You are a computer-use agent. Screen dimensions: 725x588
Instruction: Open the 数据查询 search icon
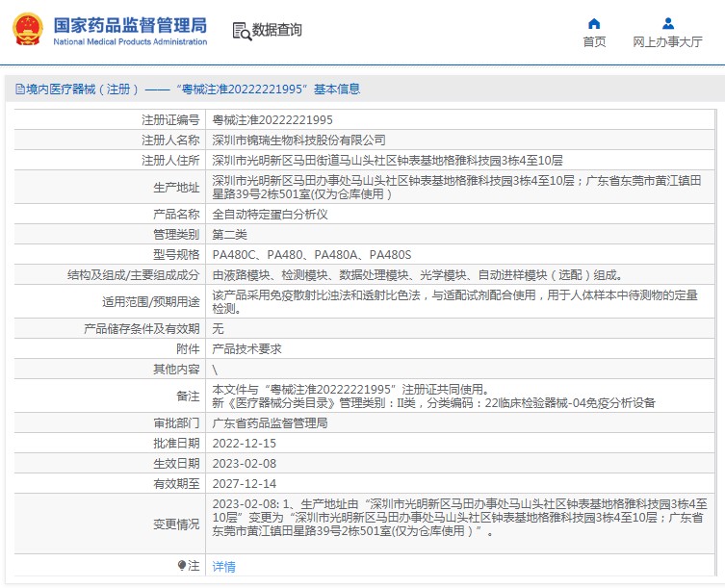point(242,31)
